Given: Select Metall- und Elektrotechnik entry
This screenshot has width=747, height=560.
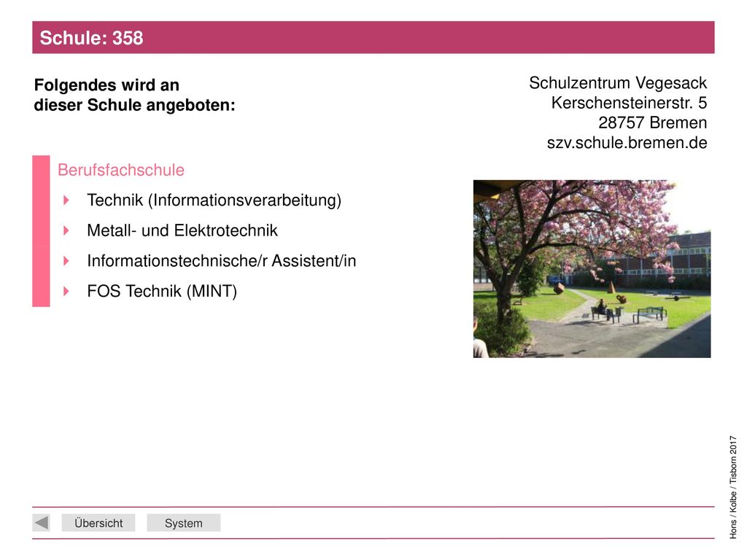Looking at the screenshot, I should pos(182,230).
